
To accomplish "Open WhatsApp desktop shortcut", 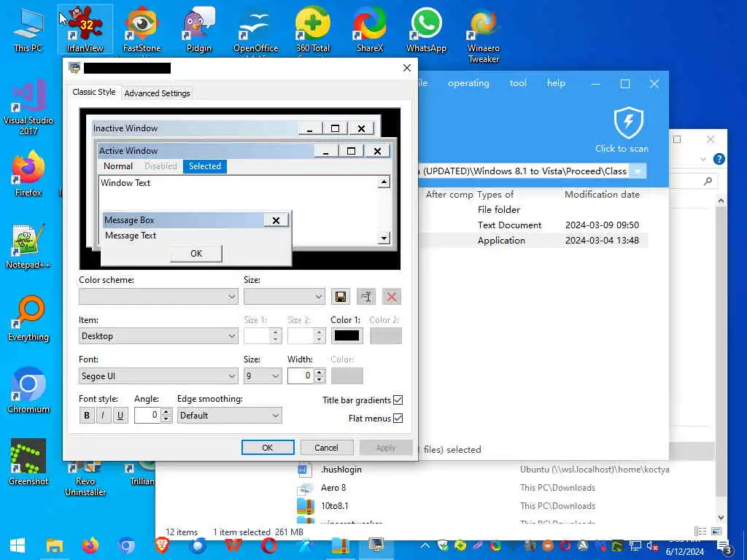I will (x=426, y=29).
